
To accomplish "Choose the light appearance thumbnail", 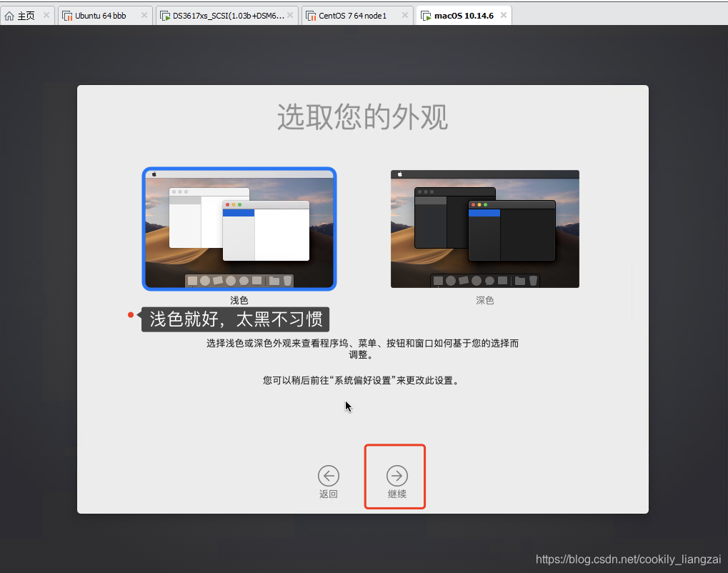I will pos(239,229).
